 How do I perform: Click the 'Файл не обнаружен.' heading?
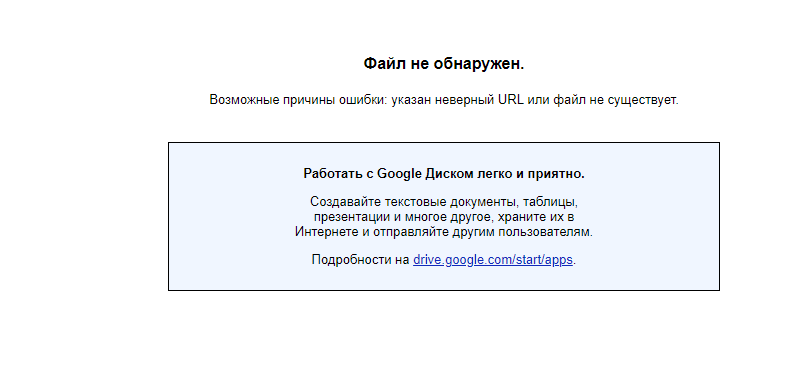pos(444,64)
